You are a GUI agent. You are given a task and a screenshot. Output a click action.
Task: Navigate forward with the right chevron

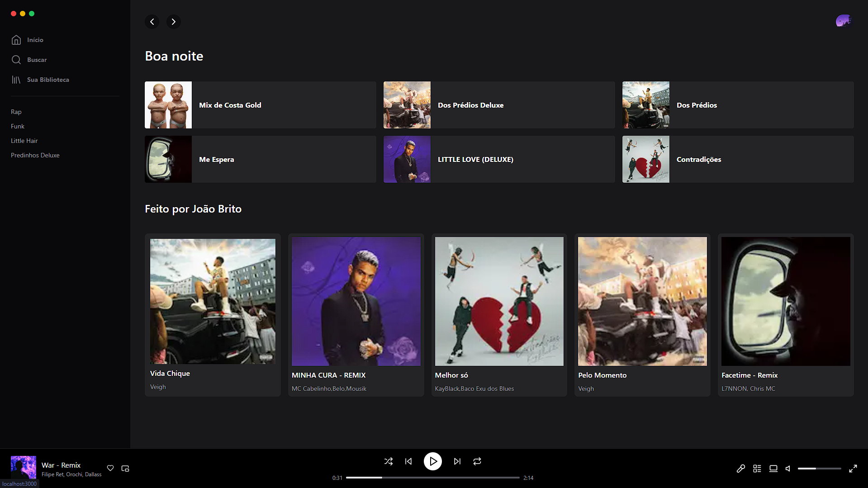(x=173, y=22)
